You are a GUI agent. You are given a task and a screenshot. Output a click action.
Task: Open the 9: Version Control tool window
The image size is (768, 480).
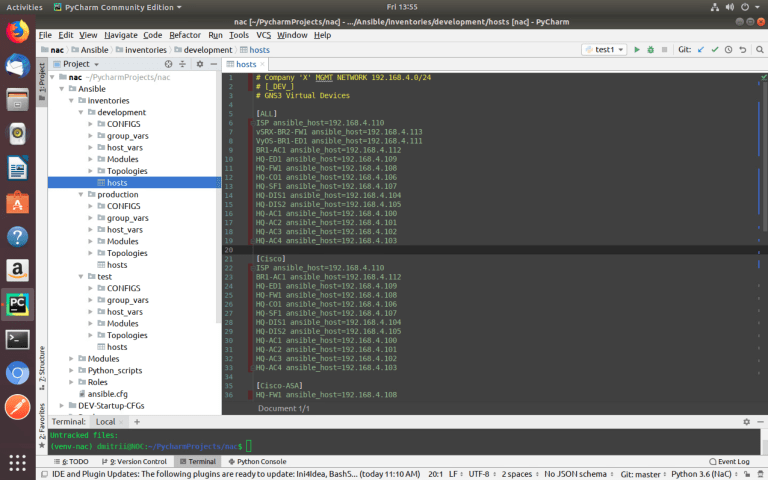point(134,461)
